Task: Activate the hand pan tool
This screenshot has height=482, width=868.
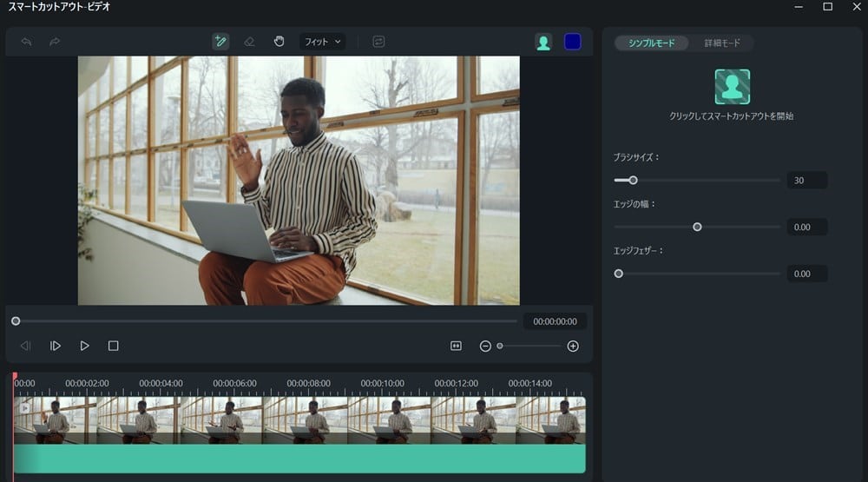Action: (279, 42)
